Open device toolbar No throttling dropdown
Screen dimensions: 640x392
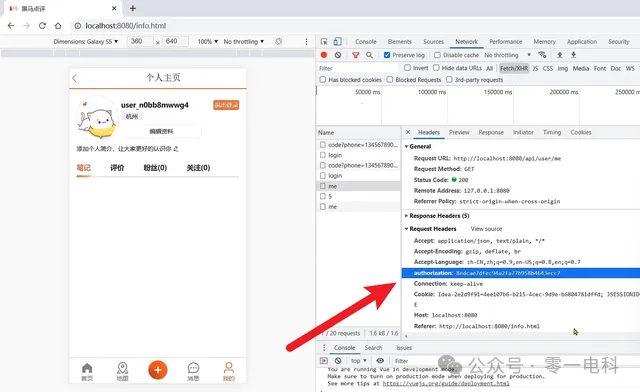244,42
